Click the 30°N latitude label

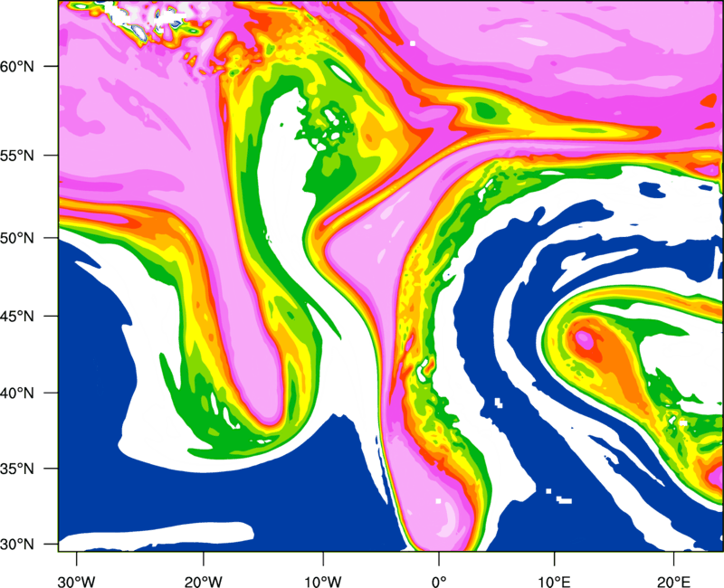click(x=17, y=545)
